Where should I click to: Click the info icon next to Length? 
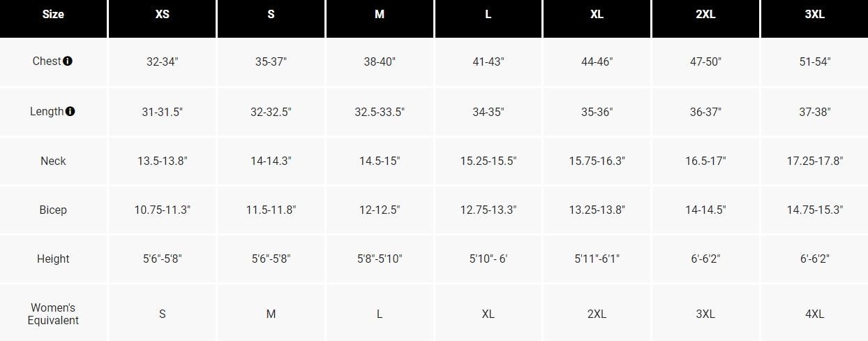pyautogui.click(x=70, y=111)
